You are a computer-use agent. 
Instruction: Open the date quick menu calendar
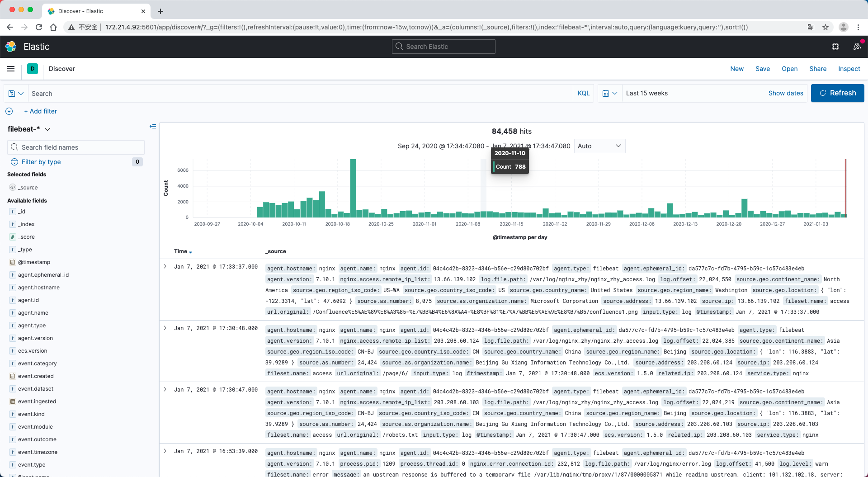point(610,93)
